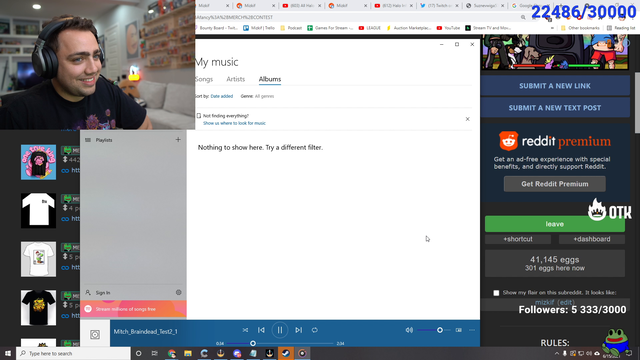Switch to the 603 YouTube browser tab
640x360 pixels.
point(301,6)
